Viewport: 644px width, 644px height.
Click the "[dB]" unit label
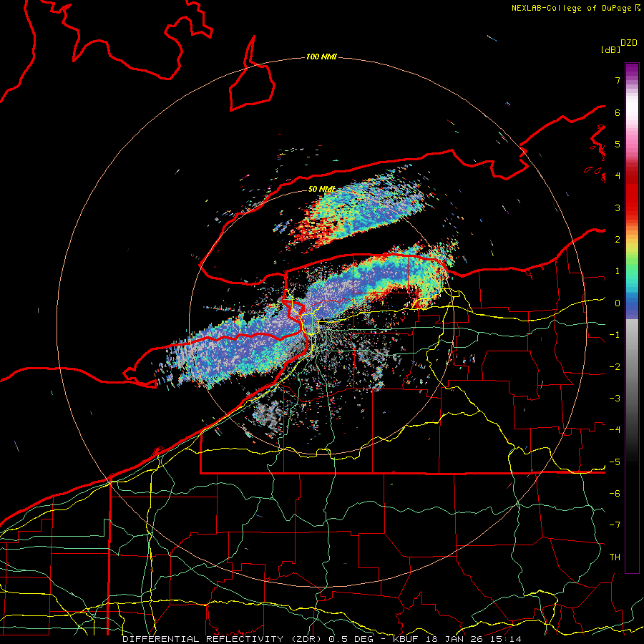[x=610, y=49]
